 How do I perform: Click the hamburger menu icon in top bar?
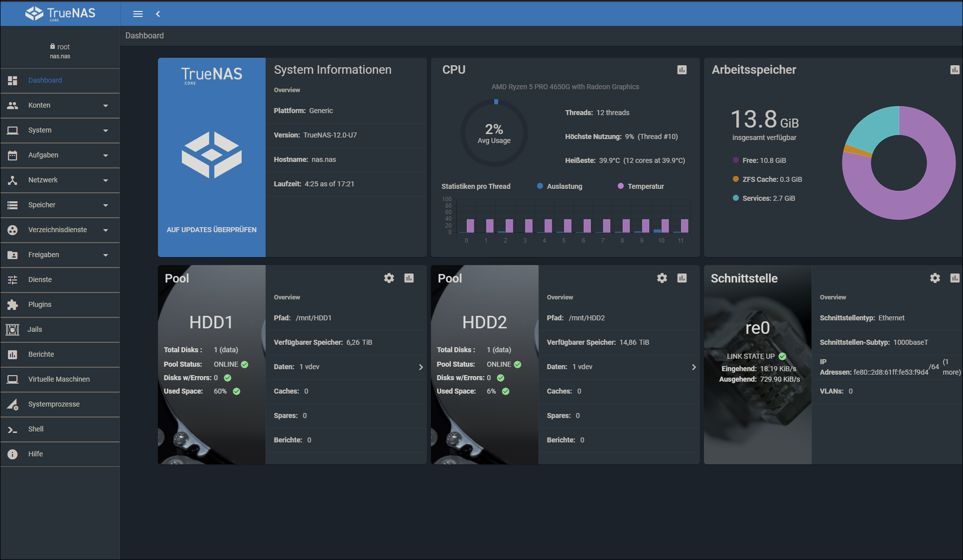pyautogui.click(x=138, y=14)
